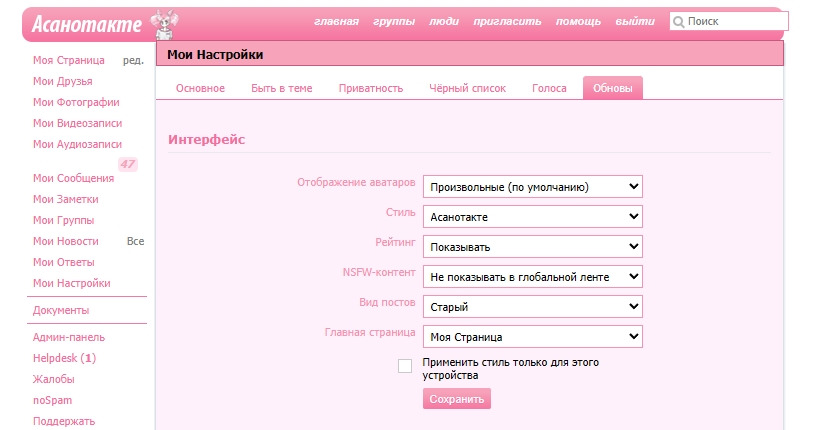Open the 47 unread messages badge
The width and height of the screenshot is (820, 430).
click(x=127, y=164)
